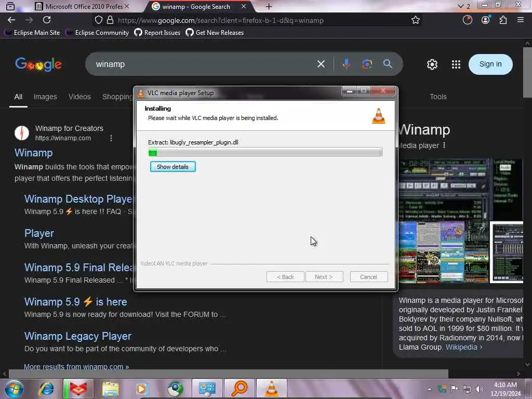Open the magnifier search app on taskbar
The image size is (532, 399).
(x=240, y=389)
